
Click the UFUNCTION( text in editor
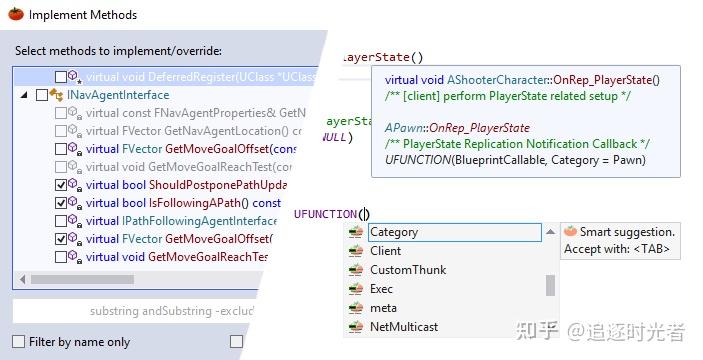click(329, 214)
